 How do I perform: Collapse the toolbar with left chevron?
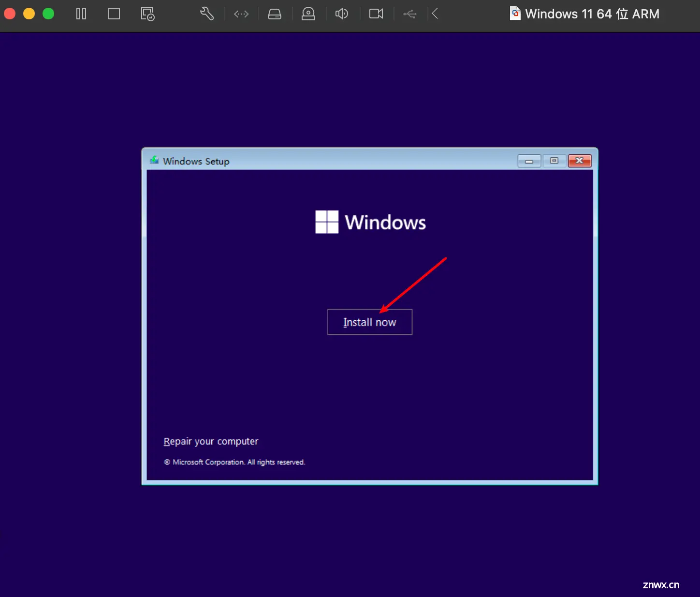point(435,14)
